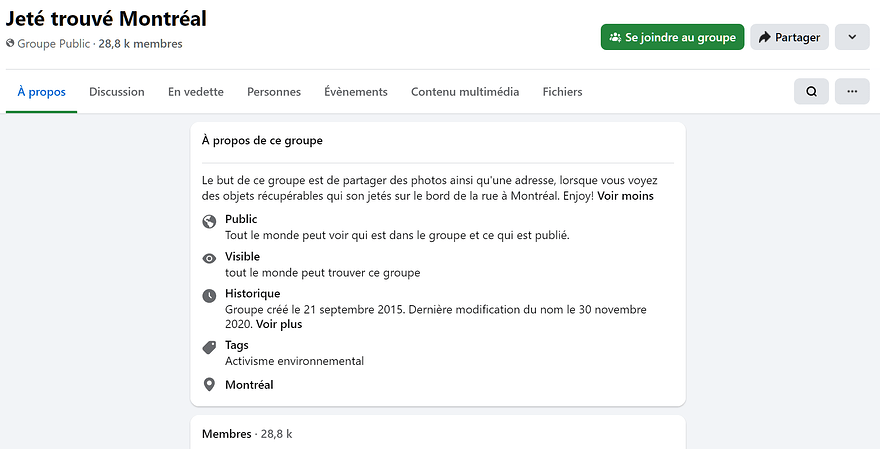Click the location pin icon beside Montréal

209,384
